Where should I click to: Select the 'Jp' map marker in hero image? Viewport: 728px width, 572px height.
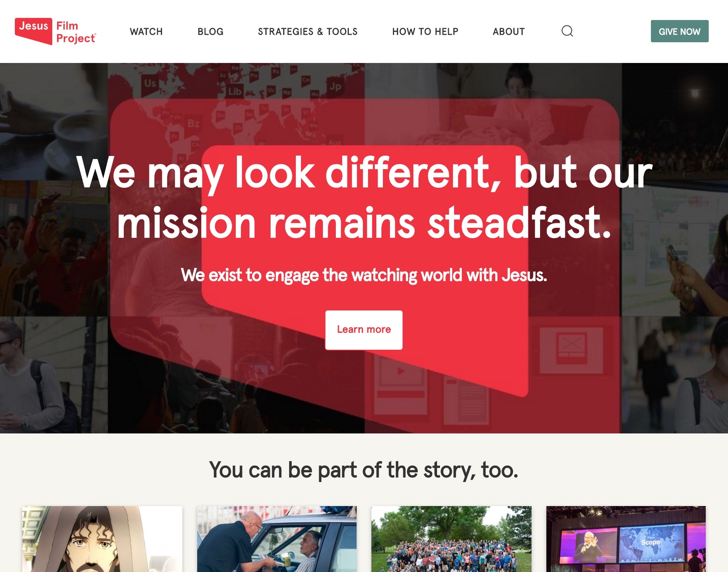click(335, 86)
